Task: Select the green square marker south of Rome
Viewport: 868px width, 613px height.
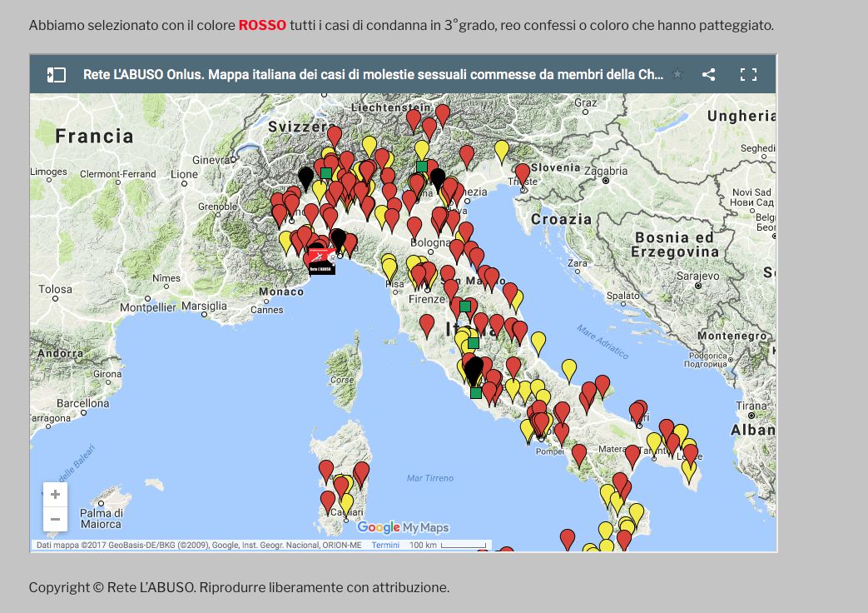Action: [x=475, y=393]
